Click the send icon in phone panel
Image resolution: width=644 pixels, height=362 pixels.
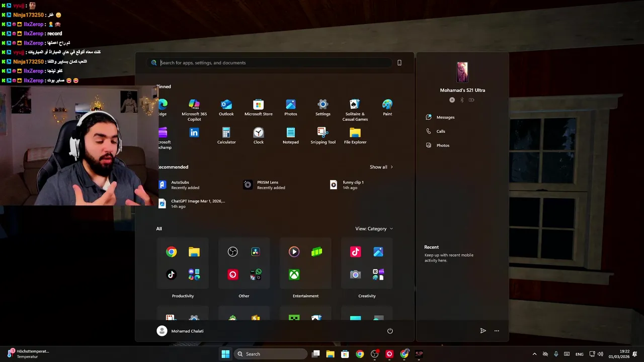483,331
